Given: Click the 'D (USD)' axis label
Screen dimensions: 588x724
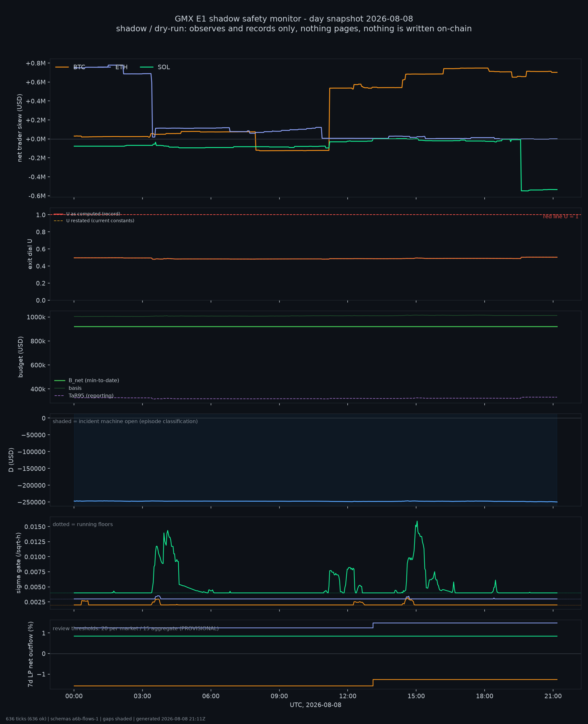Looking at the screenshot, I should tap(11, 460).
